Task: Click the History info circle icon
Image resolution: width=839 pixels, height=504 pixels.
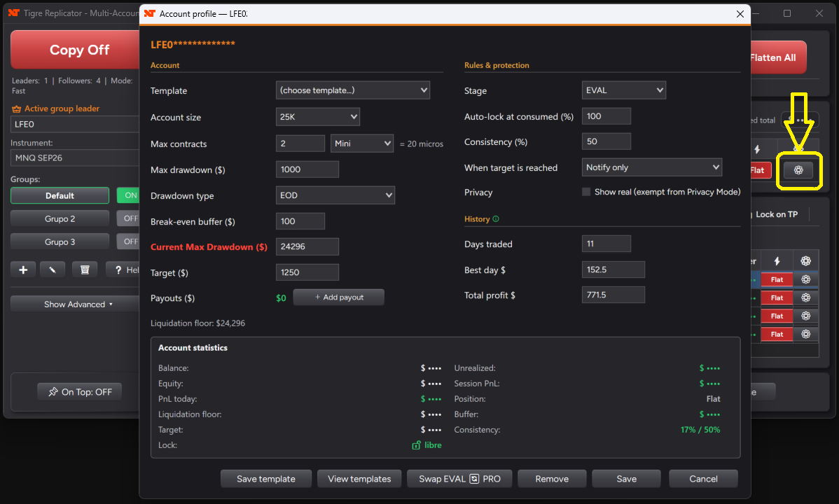Action: click(495, 219)
